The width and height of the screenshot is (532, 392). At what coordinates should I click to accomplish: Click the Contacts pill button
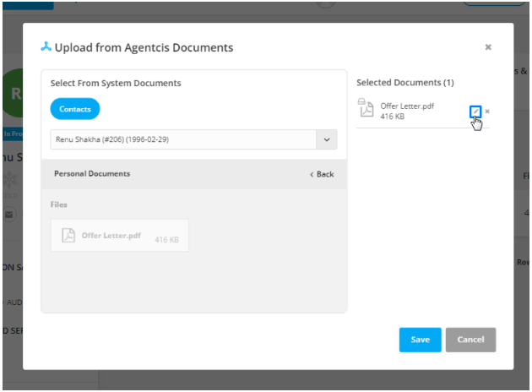[75, 109]
